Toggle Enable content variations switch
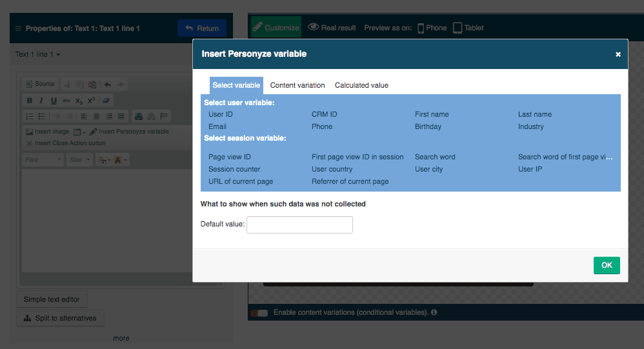This screenshot has height=349, width=644. pyautogui.click(x=259, y=313)
